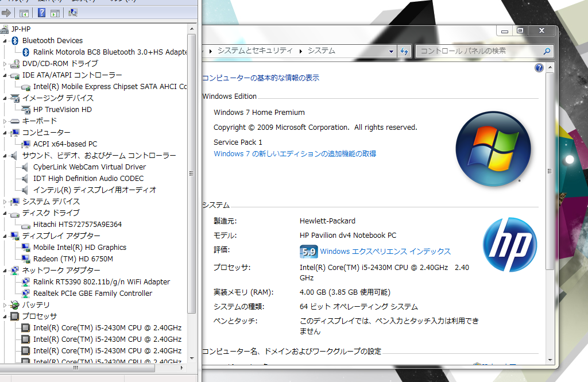This screenshot has width=588, height=382.
Task: Click the キーボード keyboard icon
Action: click(x=15, y=121)
